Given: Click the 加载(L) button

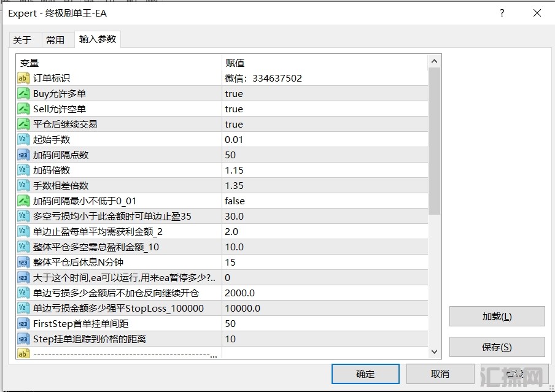Looking at the screenshot, I should pos(497,317).
